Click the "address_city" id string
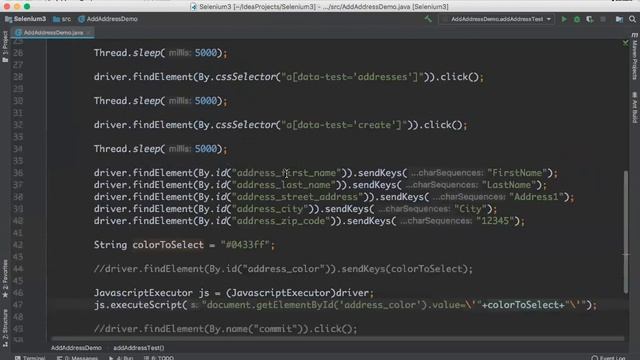The height and width of the screenshot is (360, 640). pyautogui.click(x=270, y=209)
